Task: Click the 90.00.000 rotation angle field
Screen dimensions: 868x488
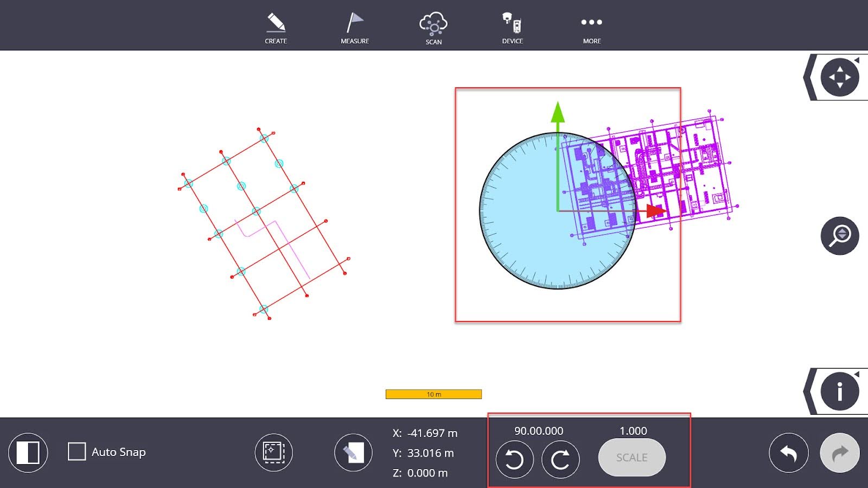Action: 539,431
